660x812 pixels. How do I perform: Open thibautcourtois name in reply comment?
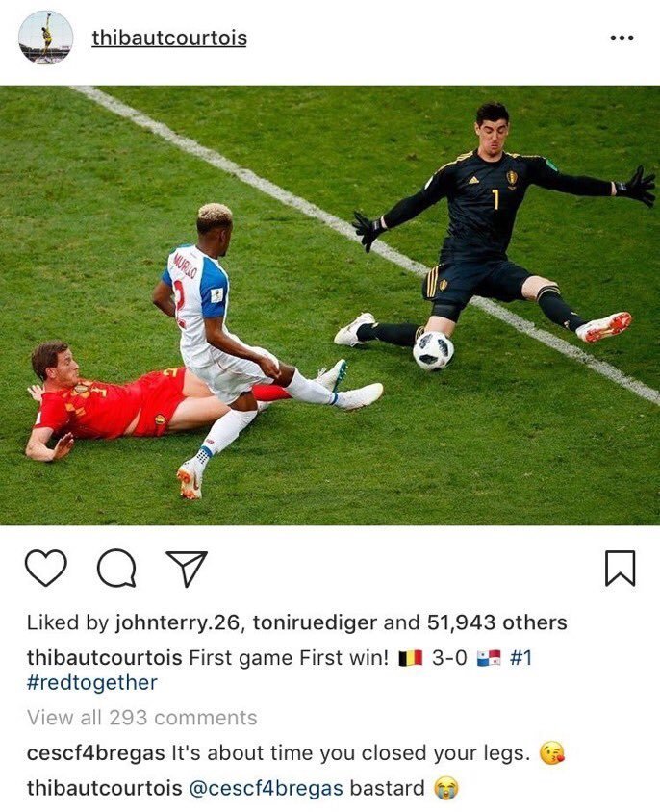point(104,788)
